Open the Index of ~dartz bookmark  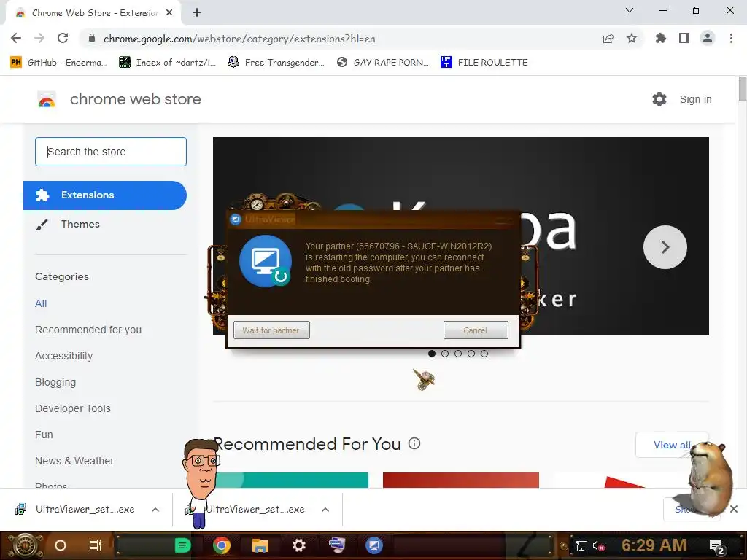(x=167, y=63)
